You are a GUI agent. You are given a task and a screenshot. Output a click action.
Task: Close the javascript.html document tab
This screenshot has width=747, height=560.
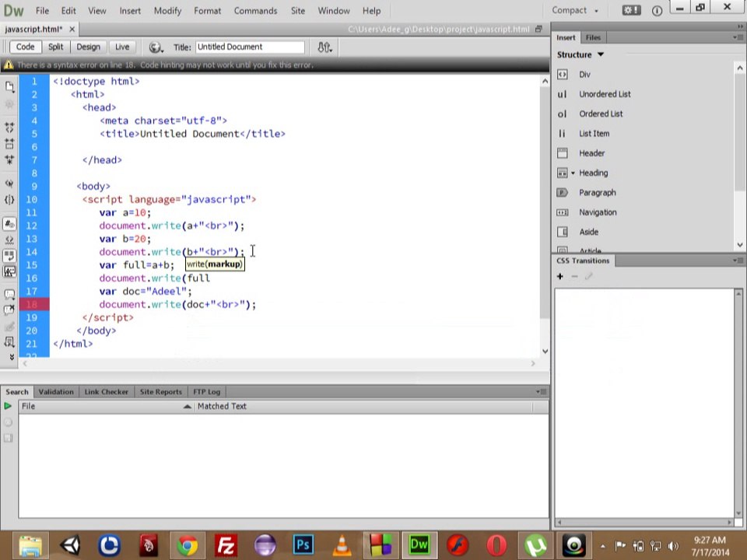point(72,29)
